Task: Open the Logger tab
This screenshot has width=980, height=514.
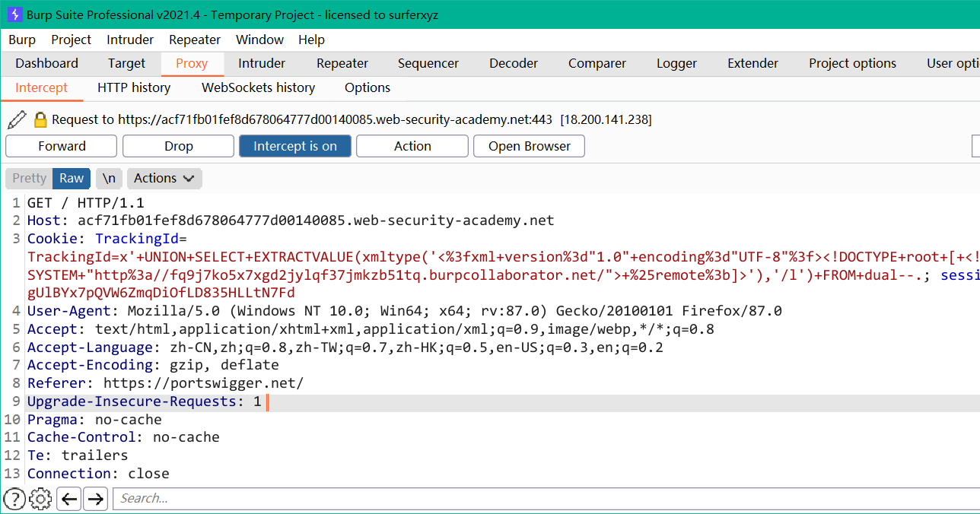Action: [x=676, y=63]
